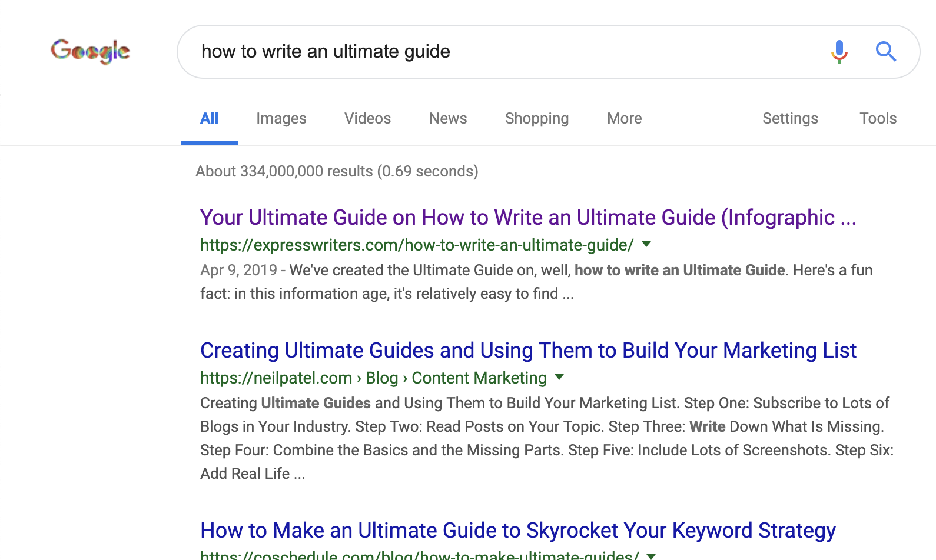Click the expresswriters.com URL
This screenshot has height=560, width=936.
(417, 245)
